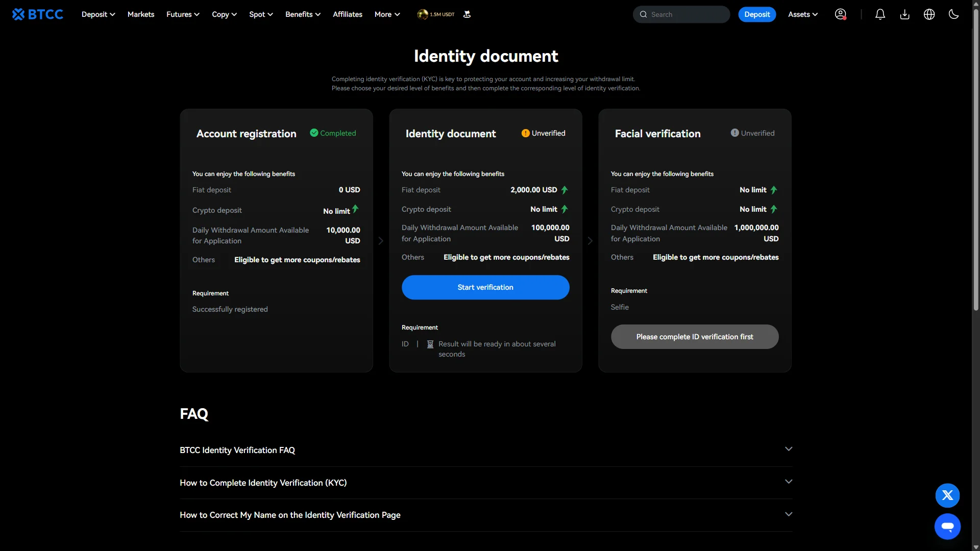The width and height of the screenshot is (980, 551).
Task: Toggle dark mode moon icon
Action: coord(953,14)
